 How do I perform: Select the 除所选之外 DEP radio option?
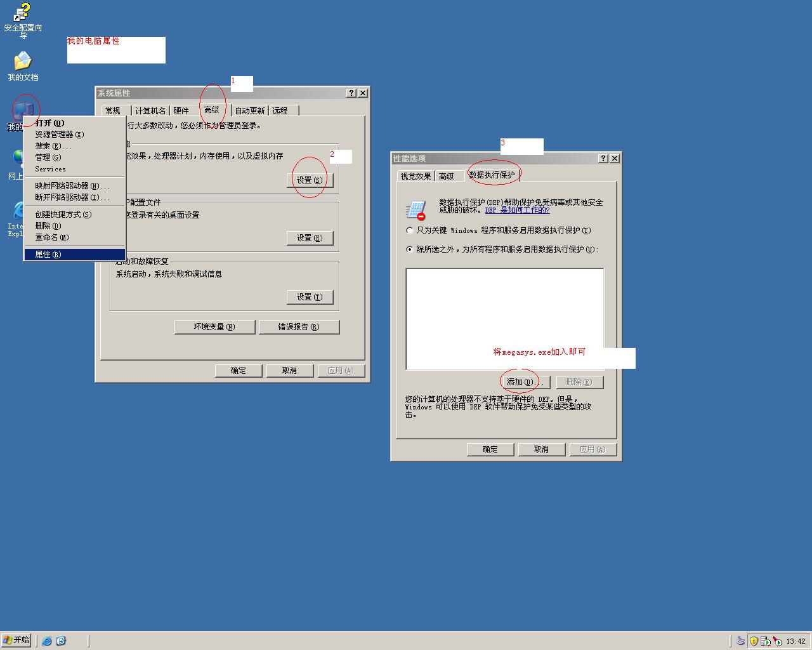click(410, 249)
